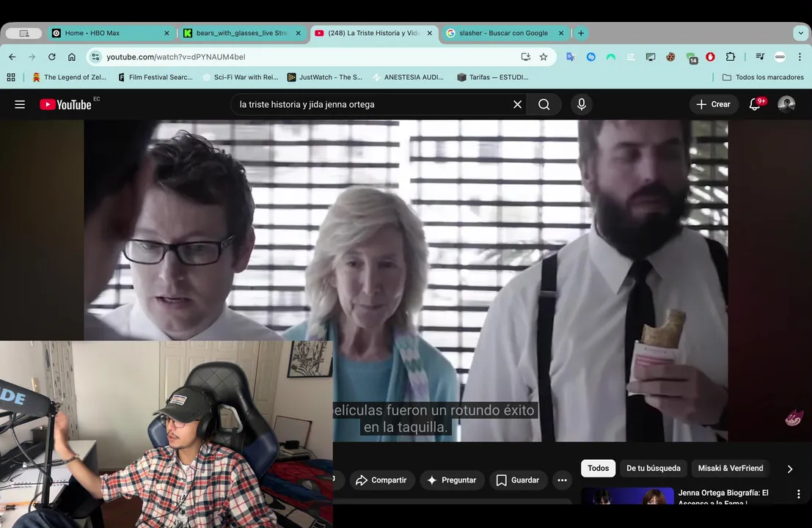
Task: Click the Crear button
Action: click(x=713, y=105)
